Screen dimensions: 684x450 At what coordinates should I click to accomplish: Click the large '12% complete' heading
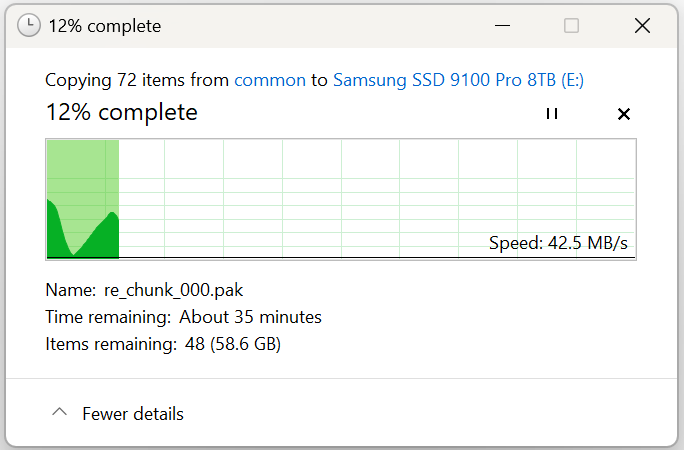tap(122, 112)
